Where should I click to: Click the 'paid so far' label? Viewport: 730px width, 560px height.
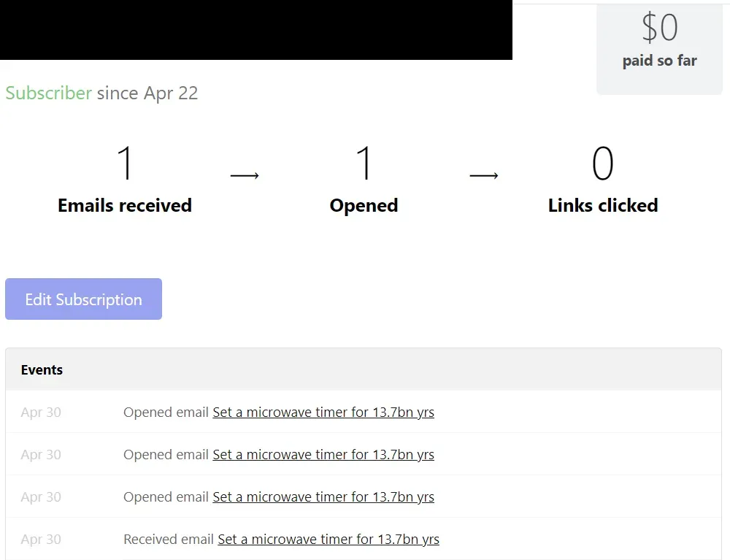pos(659,61)
